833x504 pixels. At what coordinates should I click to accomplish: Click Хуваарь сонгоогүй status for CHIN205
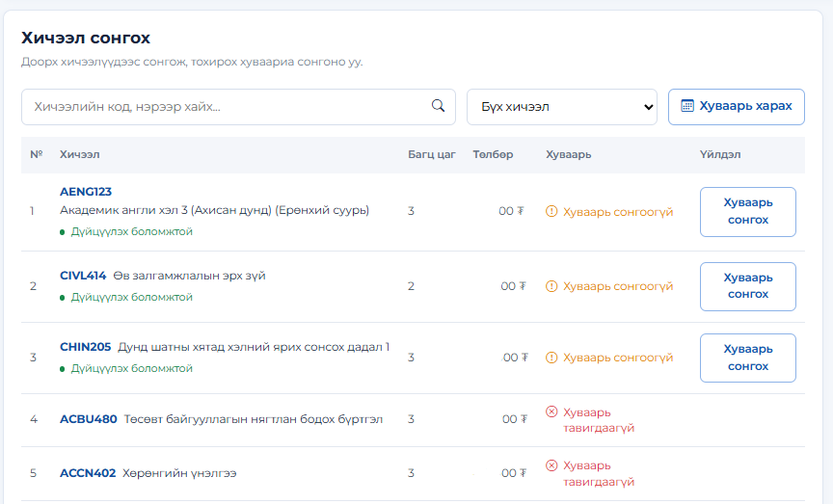tap(618, 358)
